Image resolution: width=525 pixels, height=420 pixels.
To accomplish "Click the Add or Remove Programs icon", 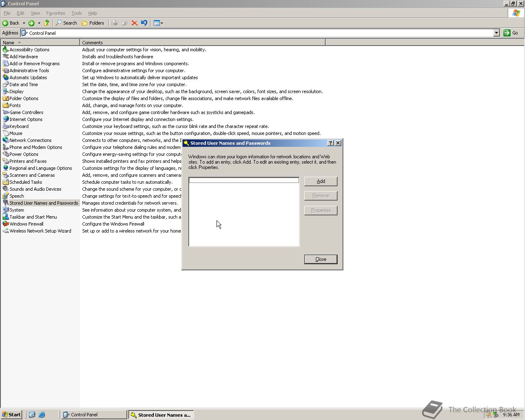I will tap(5, 64).
